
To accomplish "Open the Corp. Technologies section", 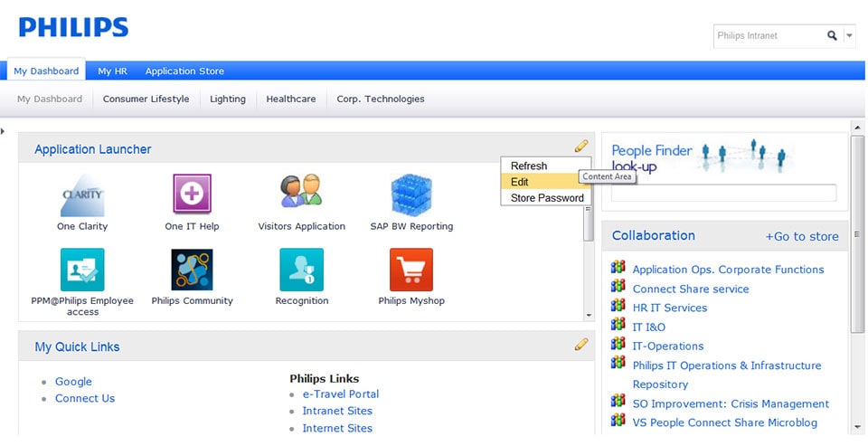I will [381, 100].
